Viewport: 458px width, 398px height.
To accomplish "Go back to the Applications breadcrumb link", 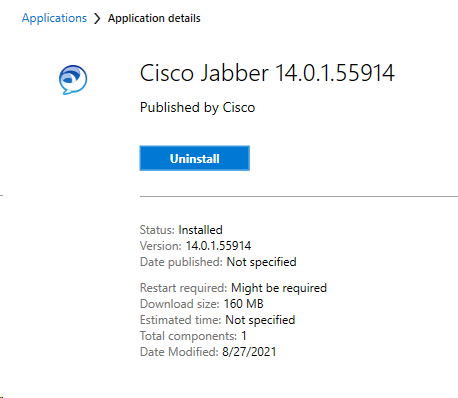I will pyautogui.click(x=54, y=18).
